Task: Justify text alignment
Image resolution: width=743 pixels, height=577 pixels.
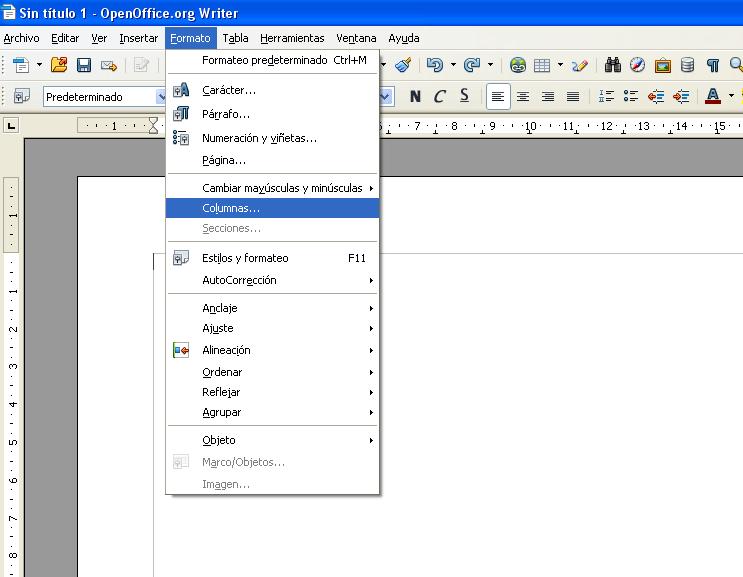Action: [x=573, y=97]
